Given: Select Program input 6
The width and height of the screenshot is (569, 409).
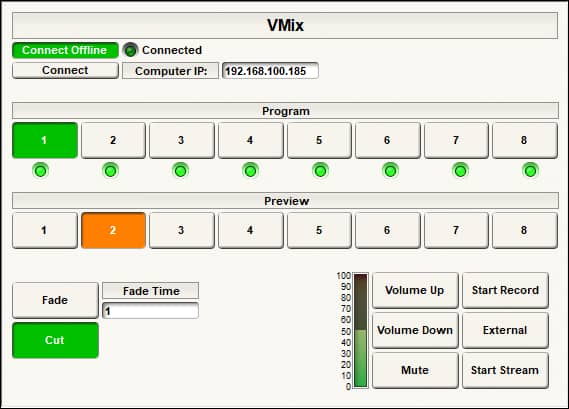Looking at the screenshot, I should 388,140.
